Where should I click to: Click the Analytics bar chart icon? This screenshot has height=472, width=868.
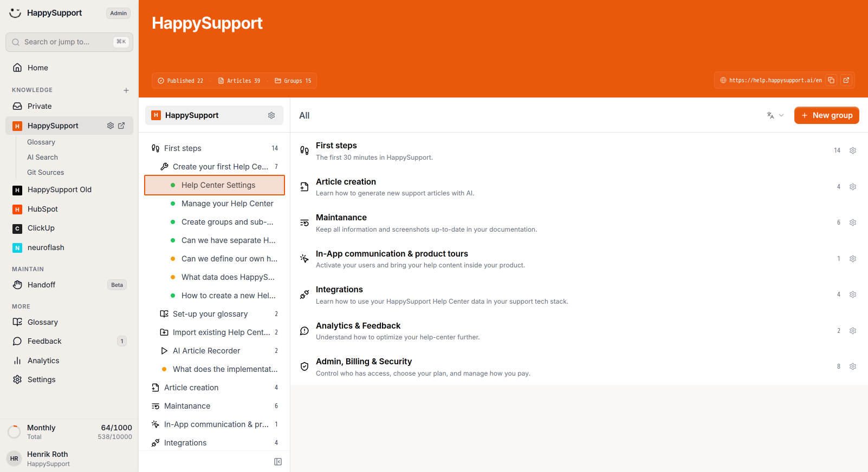coord(17,360)
